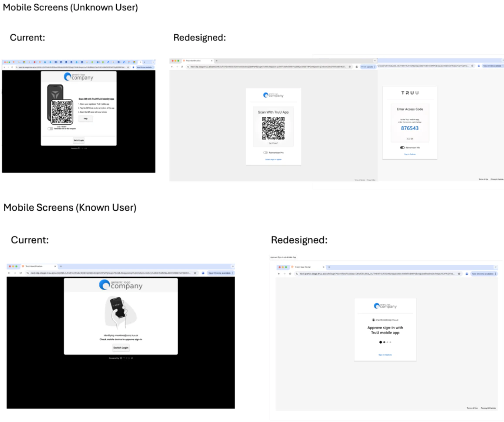Click bookmark star in TruU User Portal browser
Screen dimensions: 504x422
pos(459,274)
